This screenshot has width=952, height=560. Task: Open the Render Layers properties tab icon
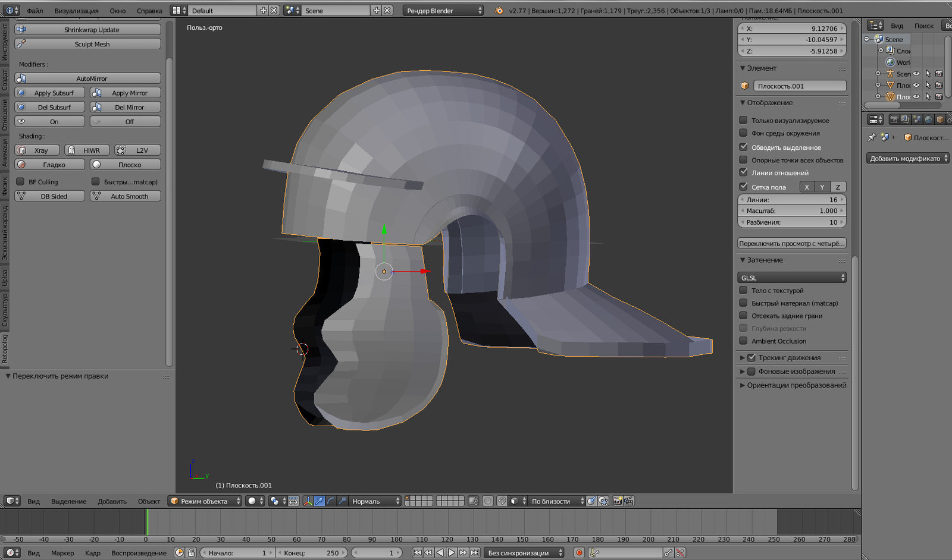click(x=905, y=119)
